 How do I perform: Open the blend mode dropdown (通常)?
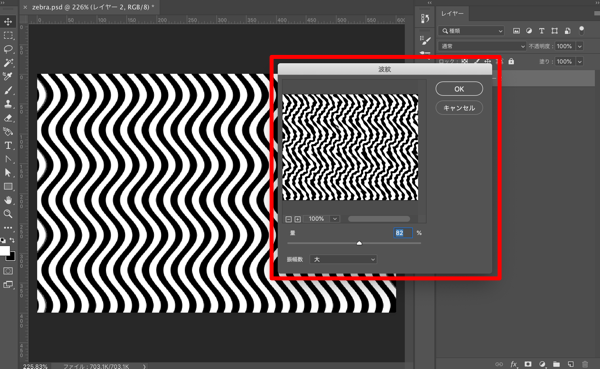pos(482,46)
